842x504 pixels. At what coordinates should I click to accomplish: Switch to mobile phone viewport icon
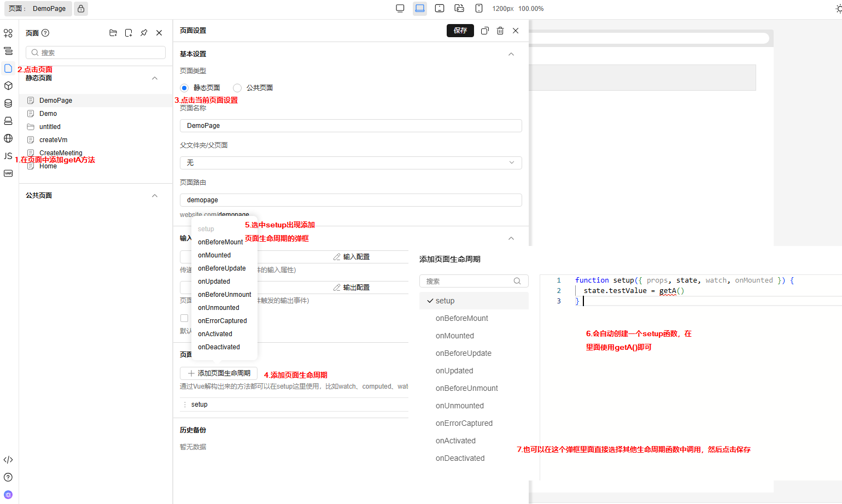pos(479,8)
